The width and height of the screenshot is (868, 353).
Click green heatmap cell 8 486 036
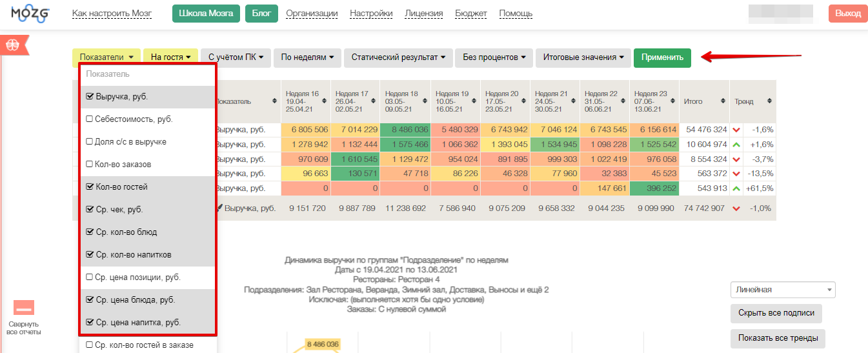click(x=405, y=130)
